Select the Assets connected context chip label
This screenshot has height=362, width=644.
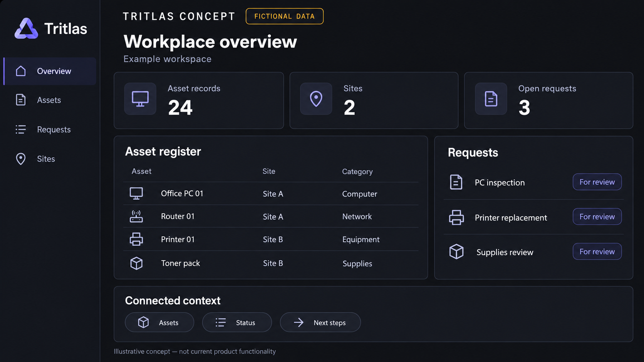click(169, 323)
